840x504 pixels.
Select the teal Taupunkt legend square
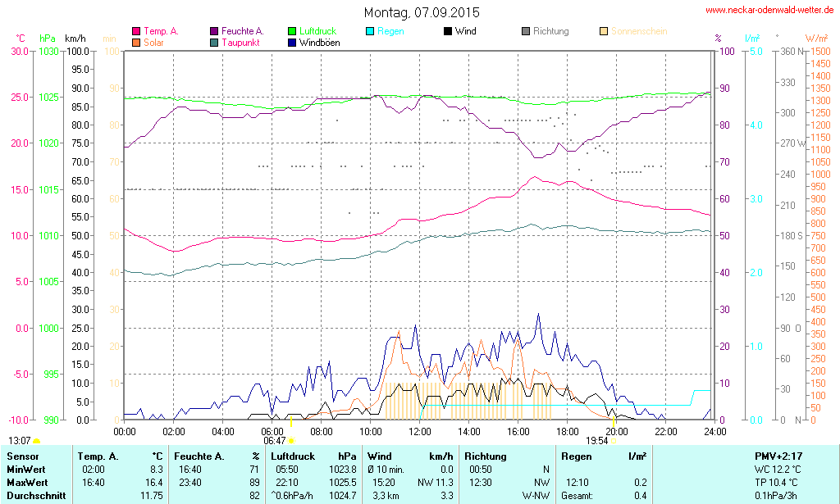click(215, 42)
